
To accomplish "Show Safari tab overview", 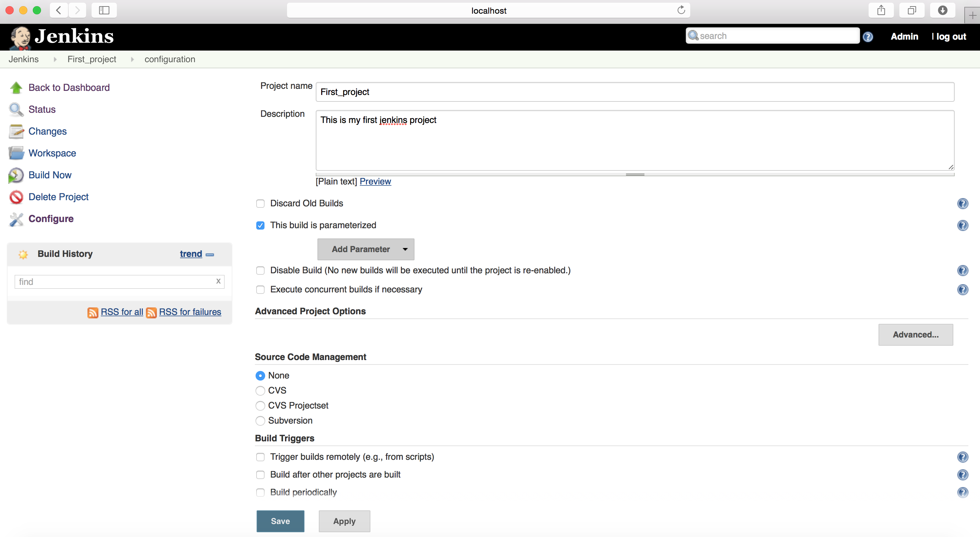I will pos(912,10).
